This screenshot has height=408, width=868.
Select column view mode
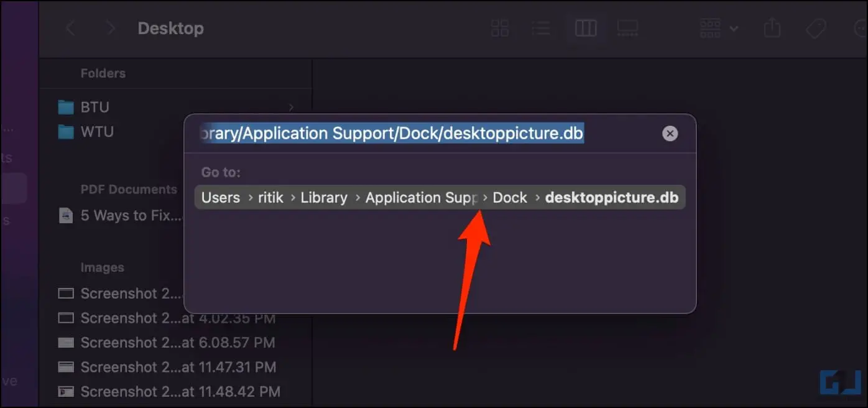[x=586, y=28]
